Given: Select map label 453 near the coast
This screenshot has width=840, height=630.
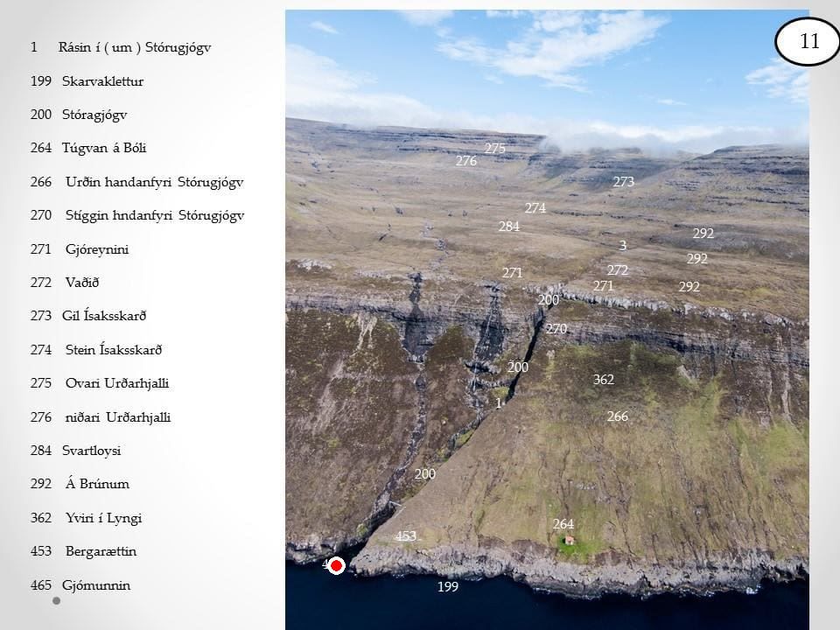Looking at the screenshot, I should 405,536.
